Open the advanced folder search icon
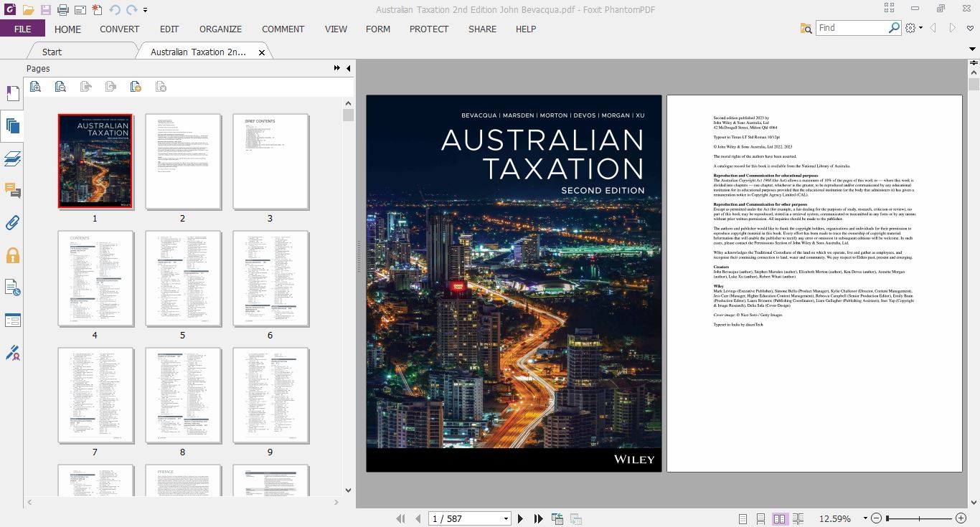The image size is (980, 527). click(806, 28)
